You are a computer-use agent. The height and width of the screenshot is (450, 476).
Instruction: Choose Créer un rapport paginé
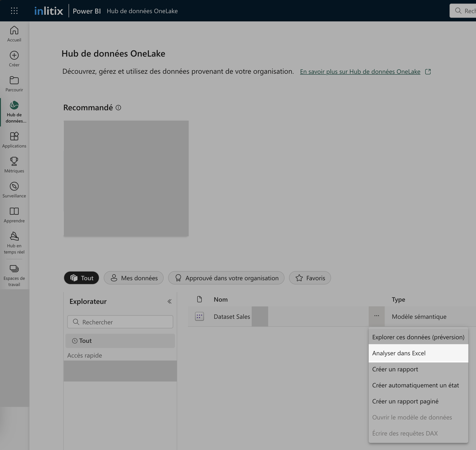pos(405,401)
